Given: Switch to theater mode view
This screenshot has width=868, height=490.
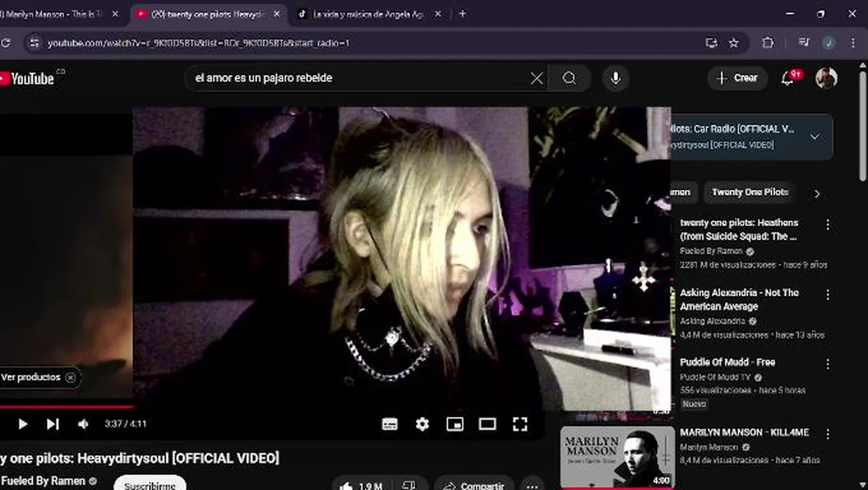Looking at the screenshot, I should point(487,424).
